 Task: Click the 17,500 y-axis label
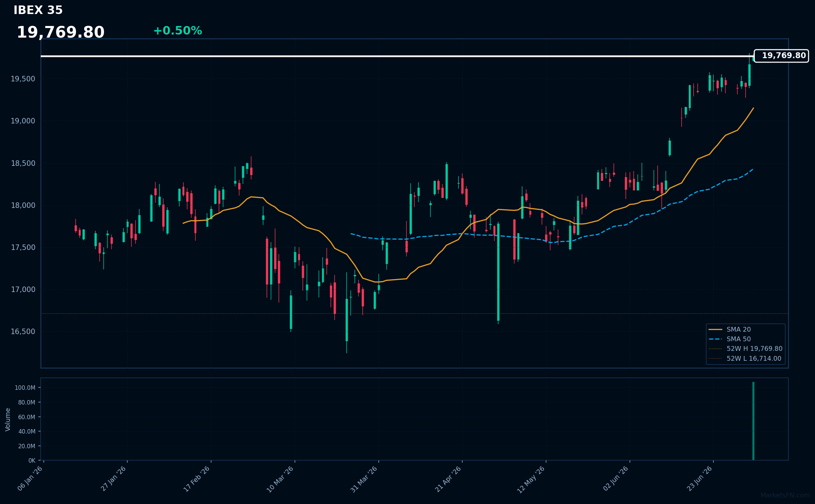point(23,248)
